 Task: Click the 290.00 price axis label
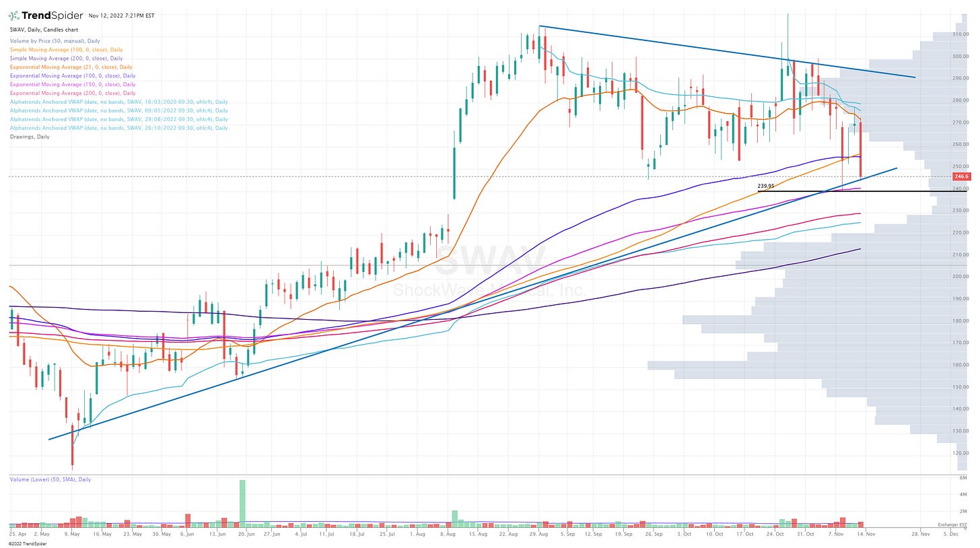coord(960,78)
